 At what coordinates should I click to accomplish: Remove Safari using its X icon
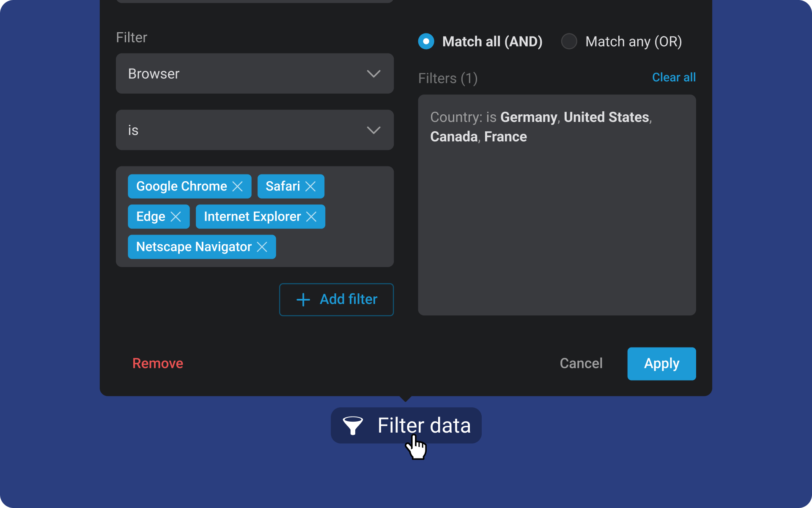pyautogui.click(x=311, y=186)
